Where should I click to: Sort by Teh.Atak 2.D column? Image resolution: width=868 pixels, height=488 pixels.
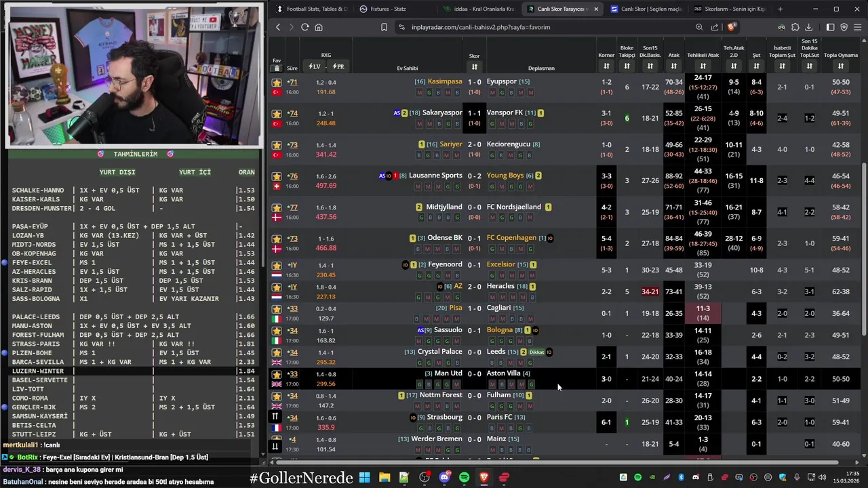[733, 66]
